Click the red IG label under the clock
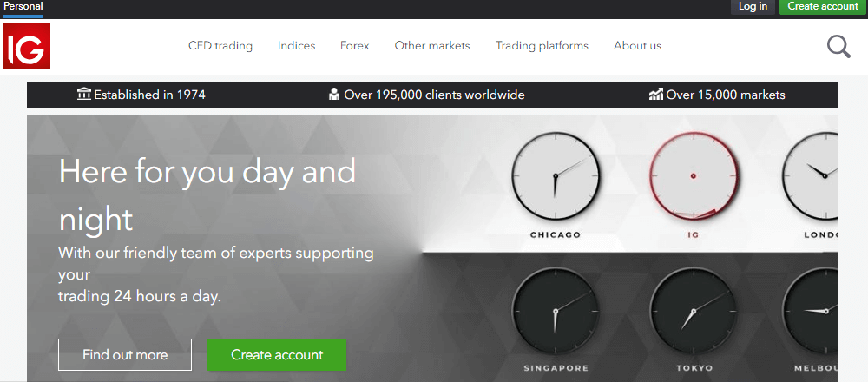This screenshot has width=868, height=382. click(x=693, y=234)
